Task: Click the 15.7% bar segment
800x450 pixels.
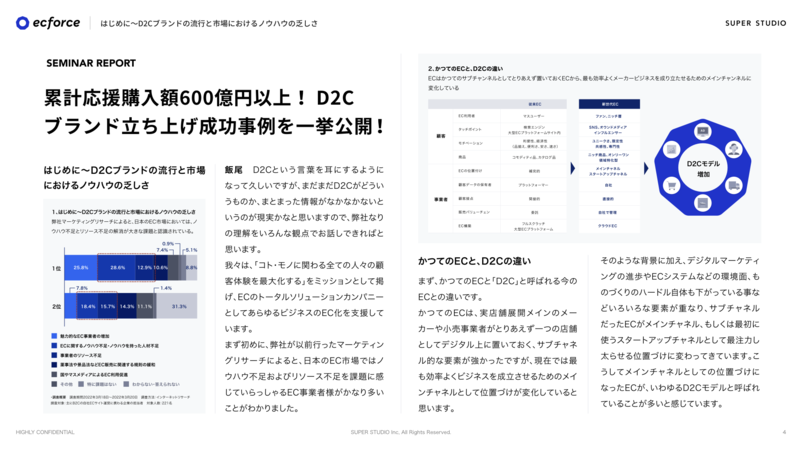Action: pos(108,306)
